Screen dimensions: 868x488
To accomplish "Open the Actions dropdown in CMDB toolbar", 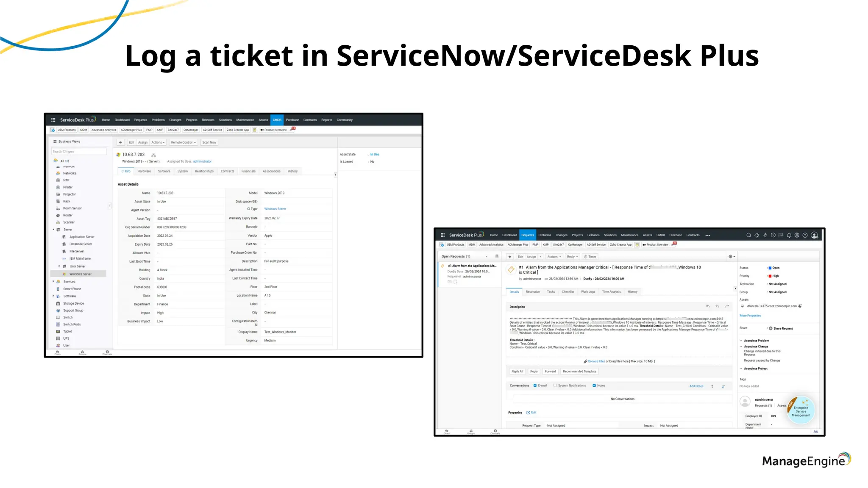I will coord(158,142).
